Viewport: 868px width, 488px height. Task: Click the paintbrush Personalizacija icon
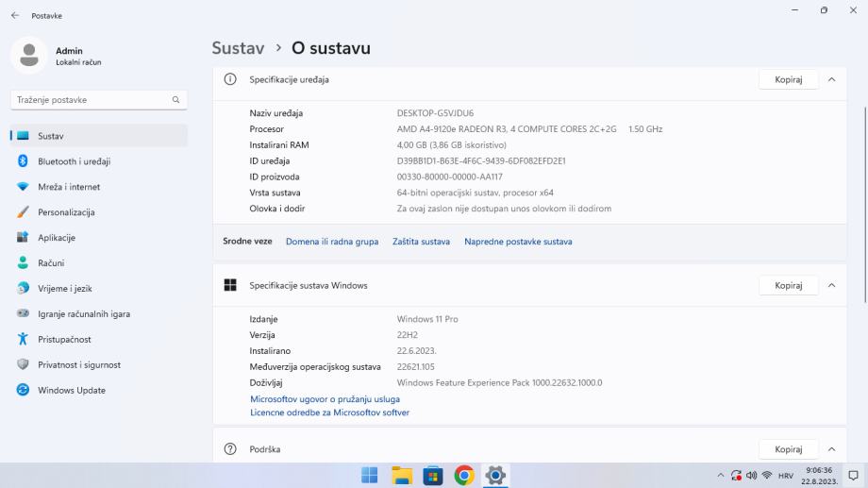(x=23, y=212)
